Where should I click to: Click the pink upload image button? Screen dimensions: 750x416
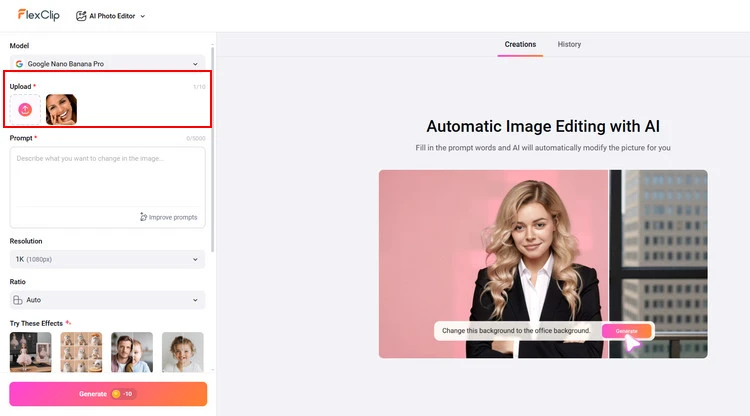25,109
